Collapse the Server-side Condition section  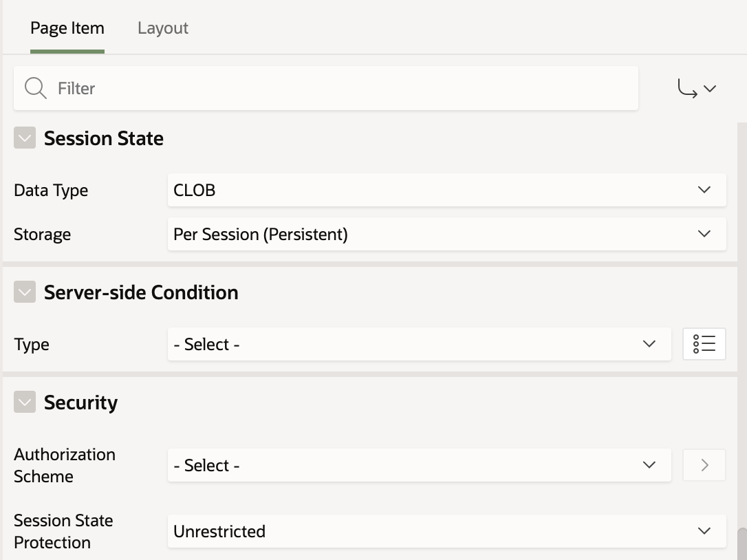click(x=25, y=292)
